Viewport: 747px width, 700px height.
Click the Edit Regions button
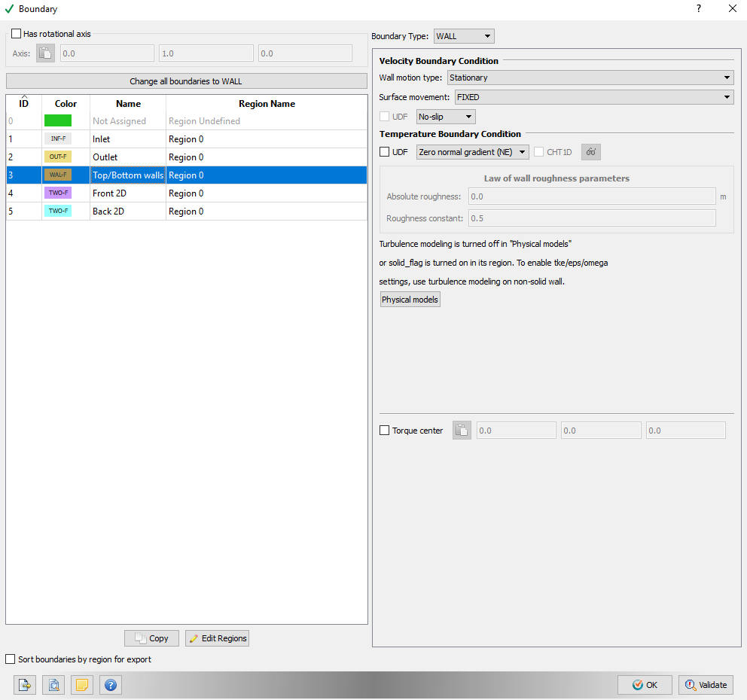[x=217, y=638]
